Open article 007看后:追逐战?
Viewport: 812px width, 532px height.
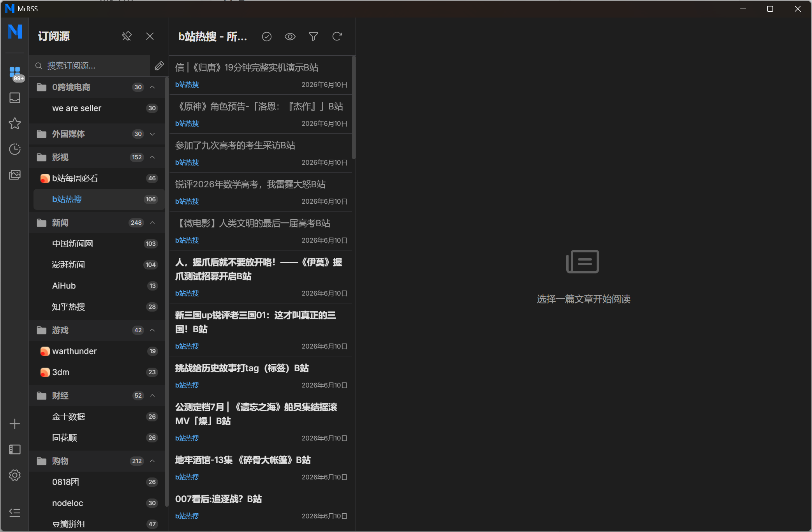pos(261,507)
